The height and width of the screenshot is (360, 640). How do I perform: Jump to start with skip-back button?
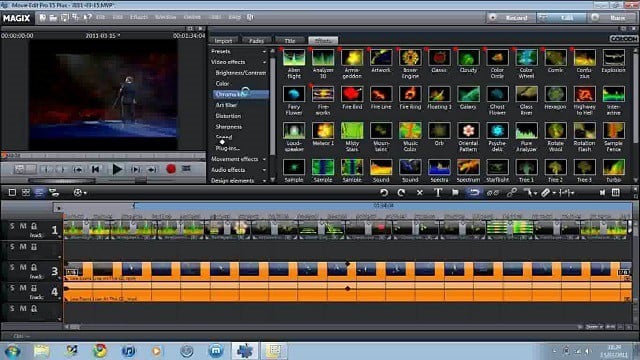[x=96, y=169]
